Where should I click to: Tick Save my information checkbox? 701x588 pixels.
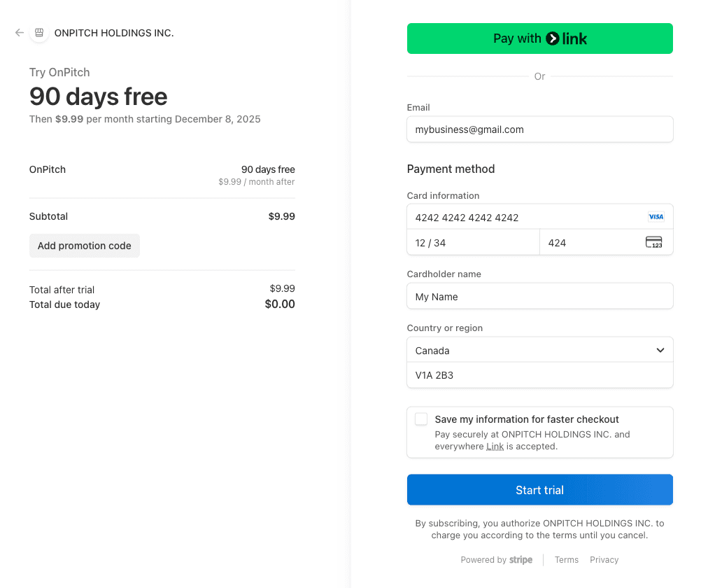tap(421, 419)
